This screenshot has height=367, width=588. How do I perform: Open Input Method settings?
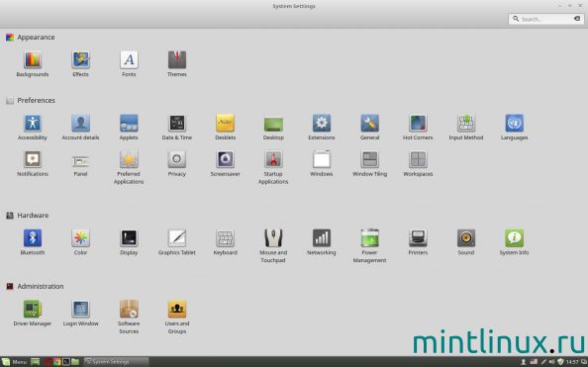pos(466,127)
